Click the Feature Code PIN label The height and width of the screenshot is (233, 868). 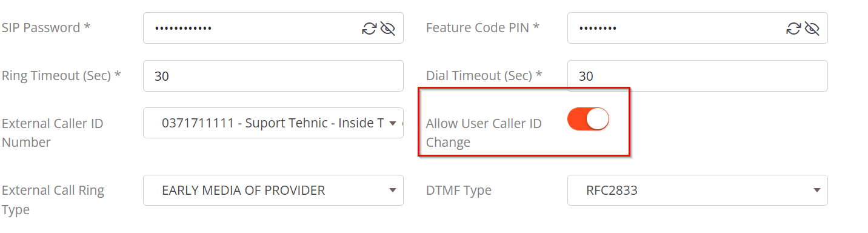pyautogui.click(x=482, y=28)
